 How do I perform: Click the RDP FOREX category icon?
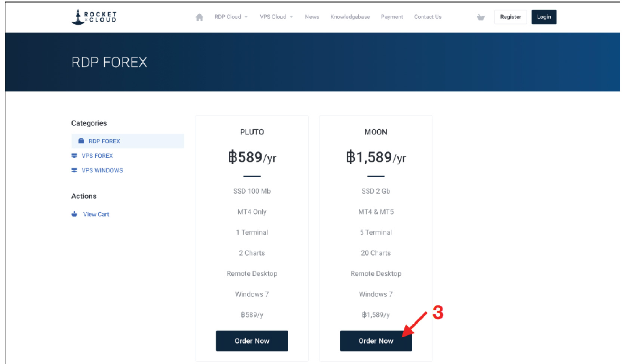pyautogui.click(x=81, y=141)
